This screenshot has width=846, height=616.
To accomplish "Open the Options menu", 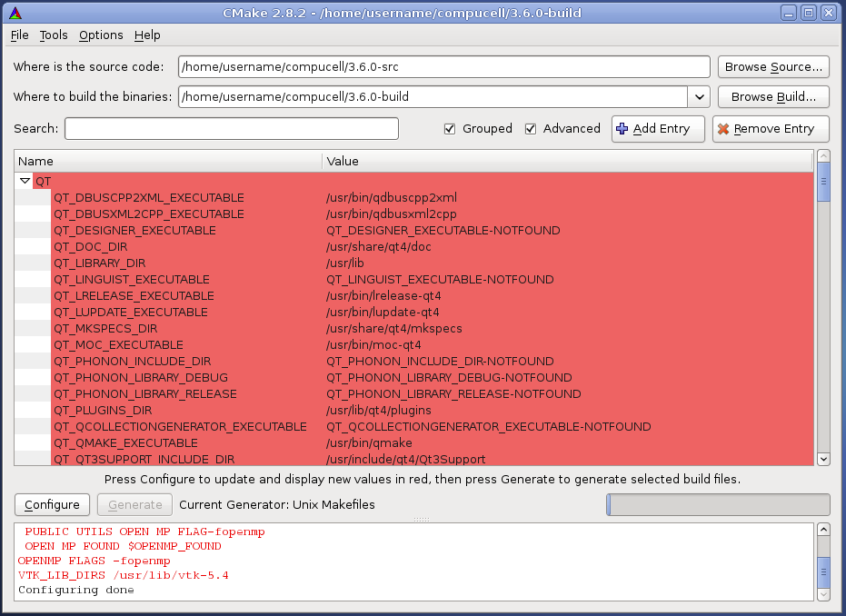I will click(101, 35).
